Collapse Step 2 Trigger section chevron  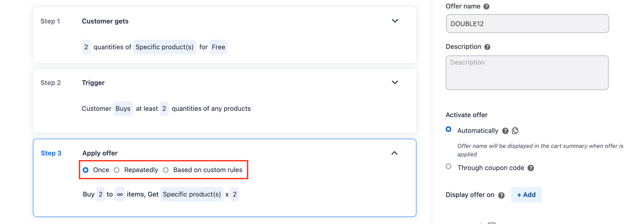click(395, 82)
